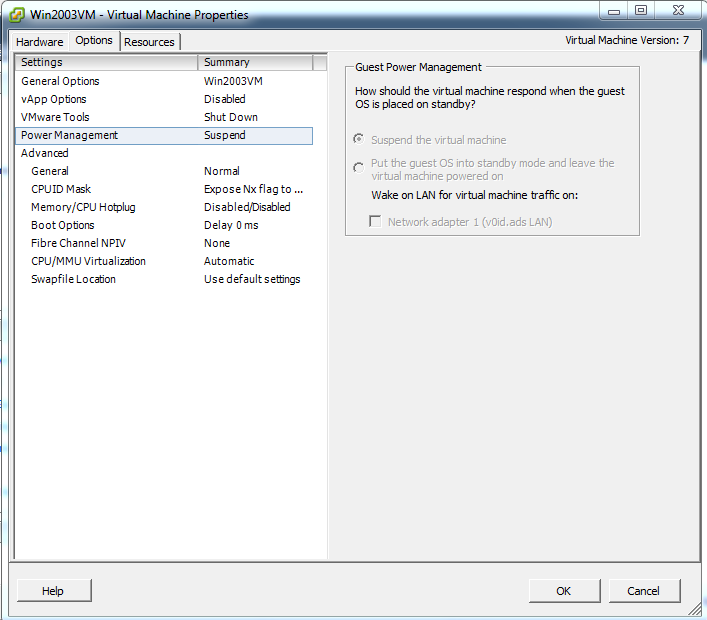
Task: Click the VMware icon in title bar
Action: coord(17,15)
